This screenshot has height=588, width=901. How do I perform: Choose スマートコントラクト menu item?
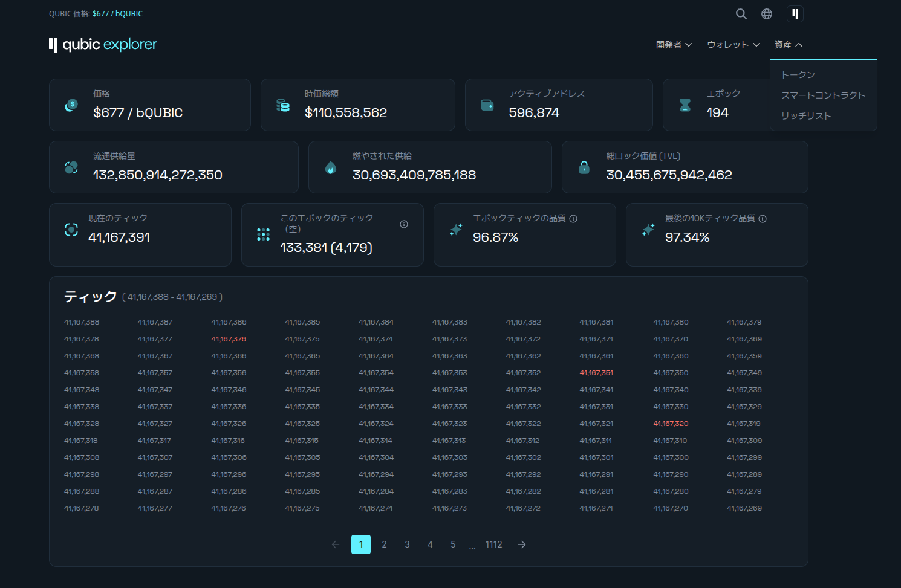point(823,95)
